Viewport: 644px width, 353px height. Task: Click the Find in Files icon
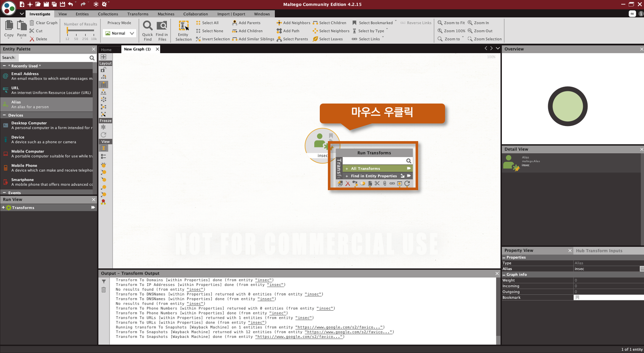[162, 25]
